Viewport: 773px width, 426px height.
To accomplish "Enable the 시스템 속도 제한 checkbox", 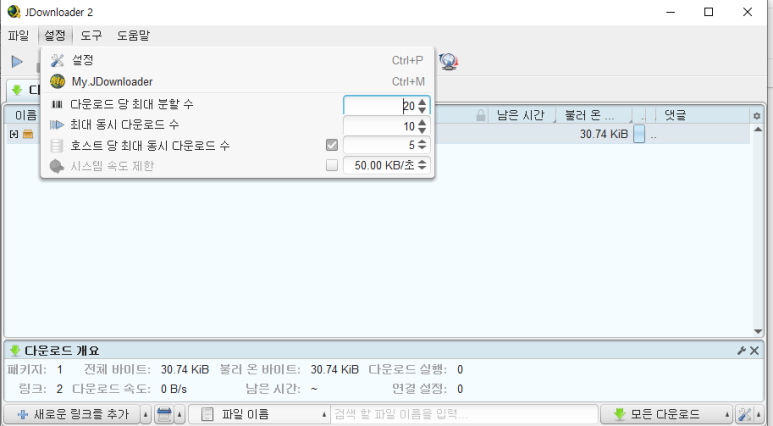I will click(332, 165).
